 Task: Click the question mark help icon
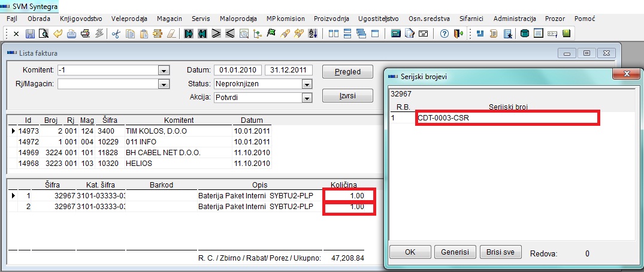coord(444,34)
